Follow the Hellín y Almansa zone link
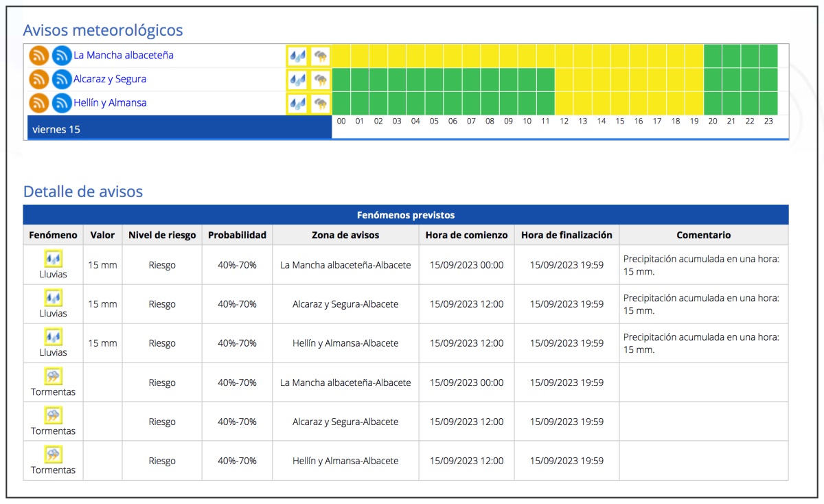This screenshot has height=504, width=824. (110, 103)
